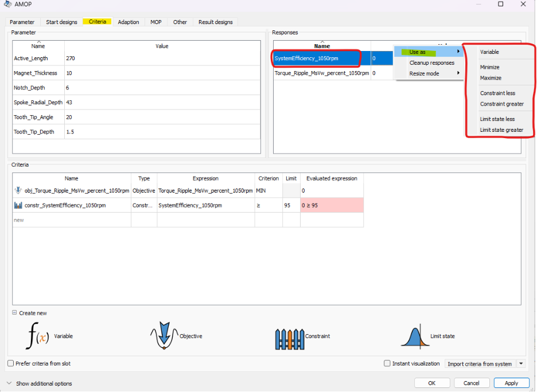This screenshot has height=392, width=537.
Task: Toggle Instant visualization checkbox
Action: 387,363
